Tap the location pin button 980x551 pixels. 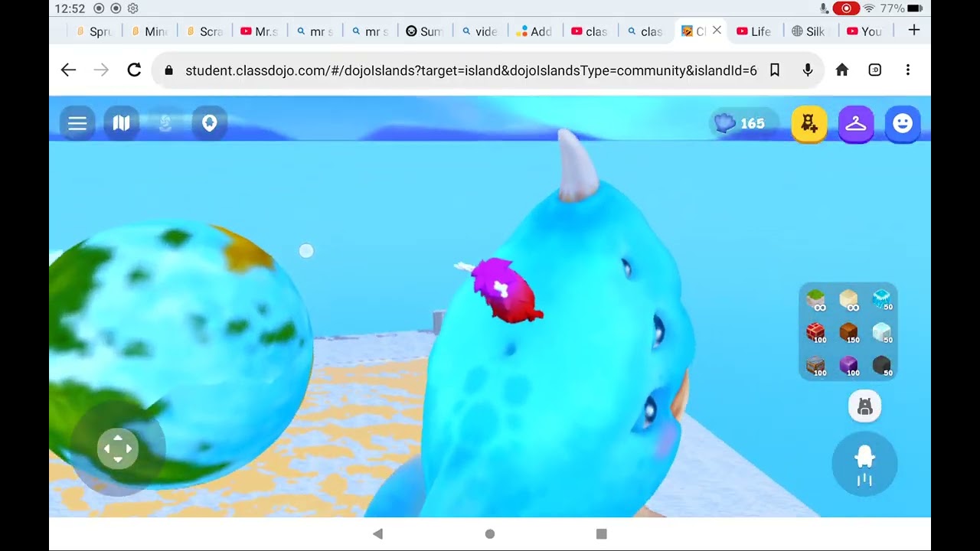pyautogui.click(x=210, y=123)
